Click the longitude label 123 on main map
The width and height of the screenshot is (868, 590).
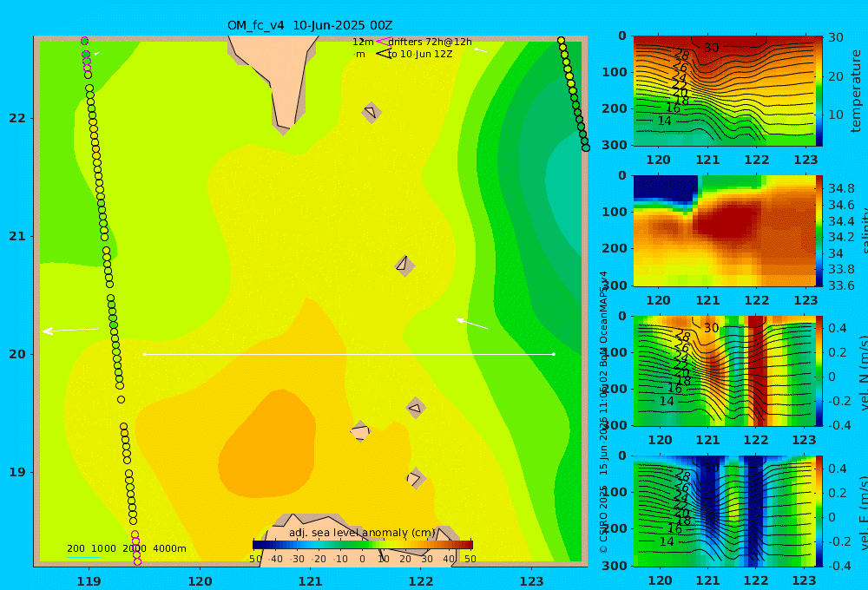coord(532,581)
